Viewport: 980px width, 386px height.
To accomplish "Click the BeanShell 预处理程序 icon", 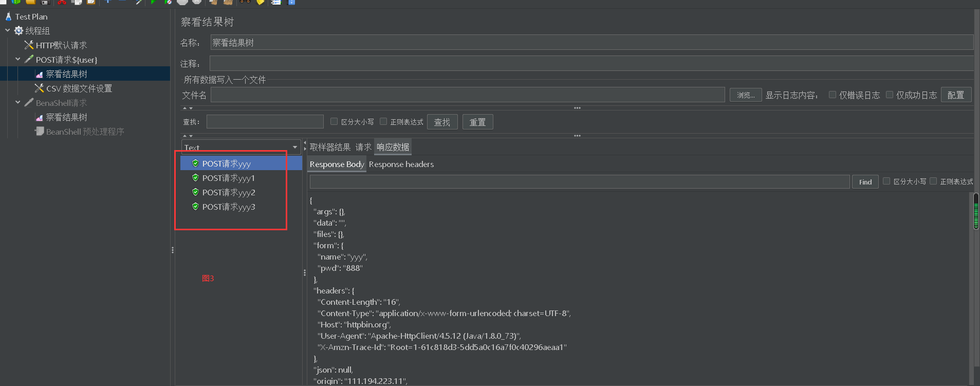I will [x=39, y=132].
